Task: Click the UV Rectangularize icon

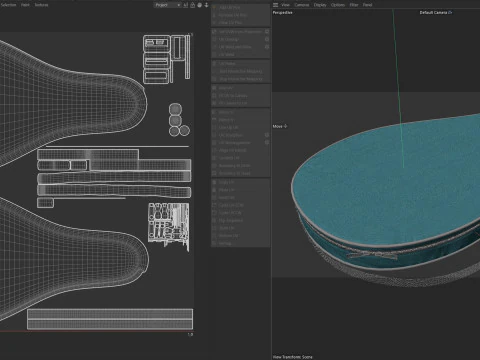Action: click(215, 143)
